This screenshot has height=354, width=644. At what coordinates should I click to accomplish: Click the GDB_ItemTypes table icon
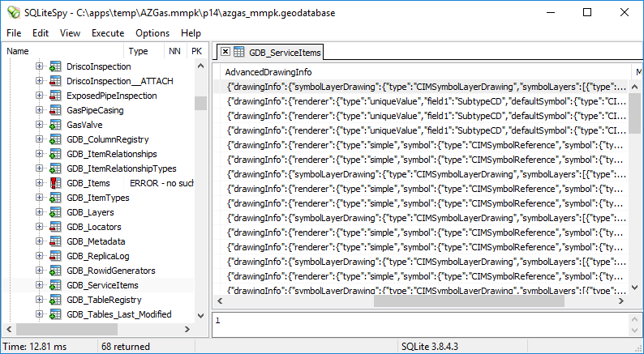(x=55, y=198)
